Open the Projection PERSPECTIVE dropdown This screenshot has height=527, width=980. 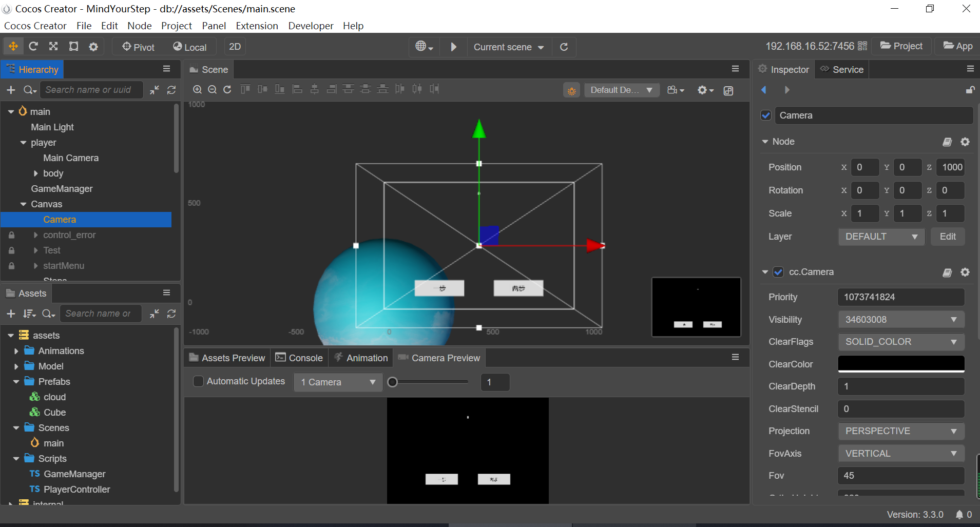[x=901, y=431]
